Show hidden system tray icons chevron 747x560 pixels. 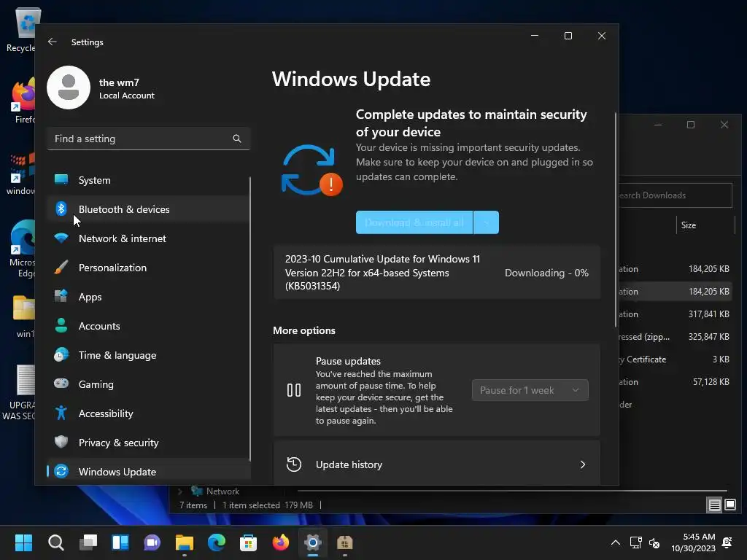coord(616,542)
